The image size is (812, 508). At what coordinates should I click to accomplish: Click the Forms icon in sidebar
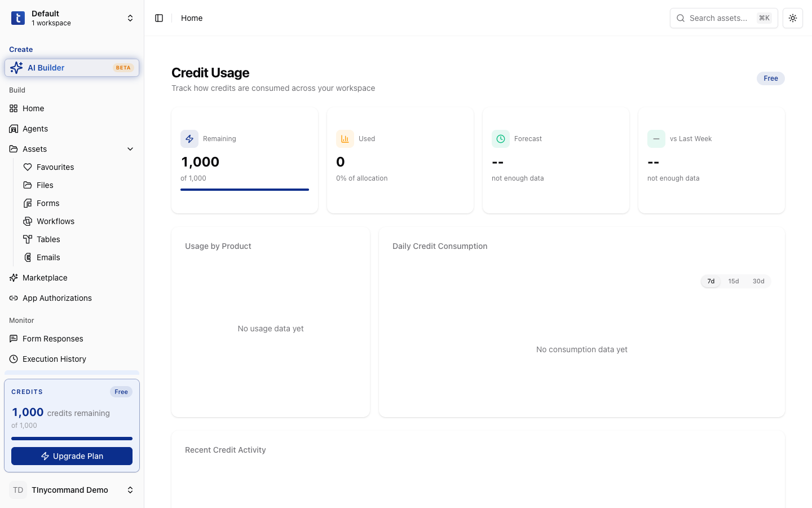pyautogui.click(x=28, y=203)
